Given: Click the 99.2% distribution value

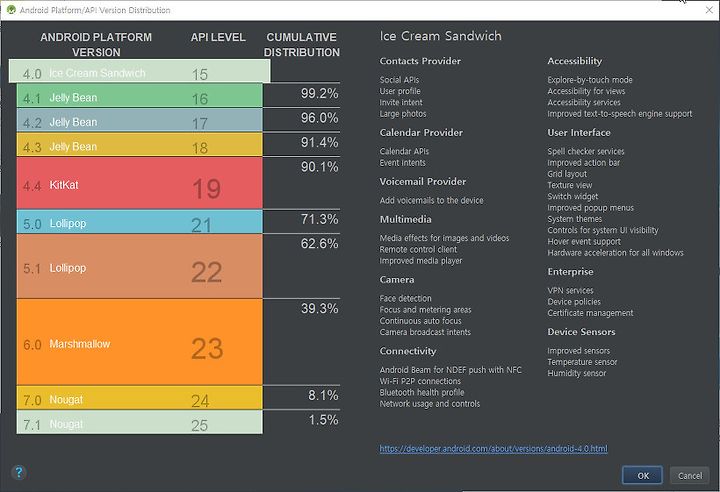Looking at the screenshot, I should [x=320, y=93].
